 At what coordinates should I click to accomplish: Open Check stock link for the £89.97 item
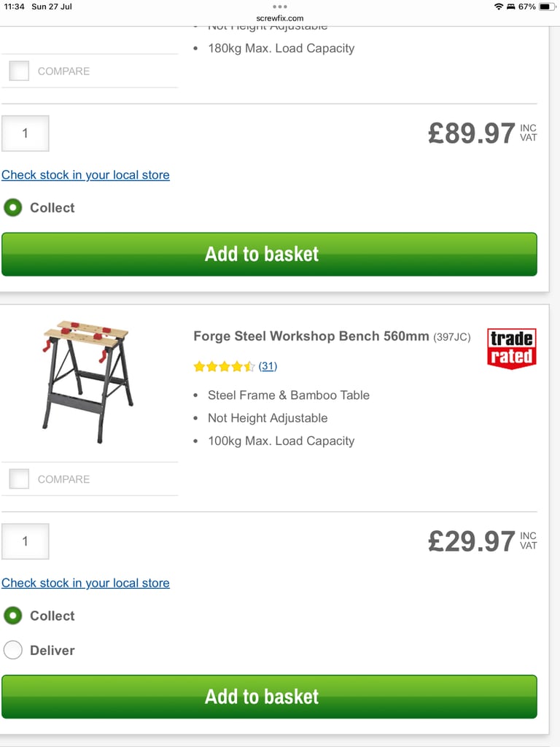tap(86, 175)
